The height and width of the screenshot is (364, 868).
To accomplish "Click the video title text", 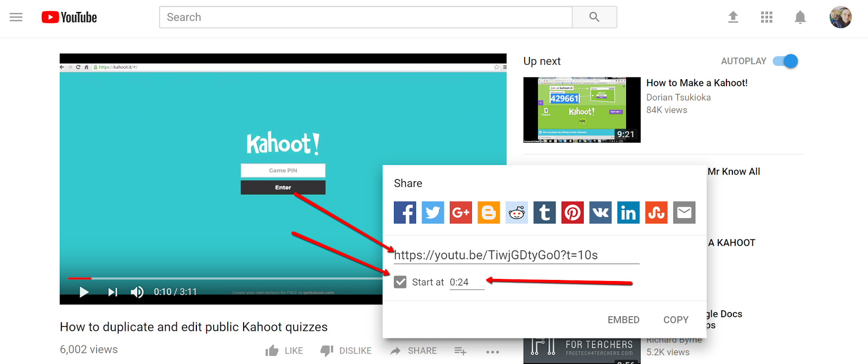I will tap(194, 327).
